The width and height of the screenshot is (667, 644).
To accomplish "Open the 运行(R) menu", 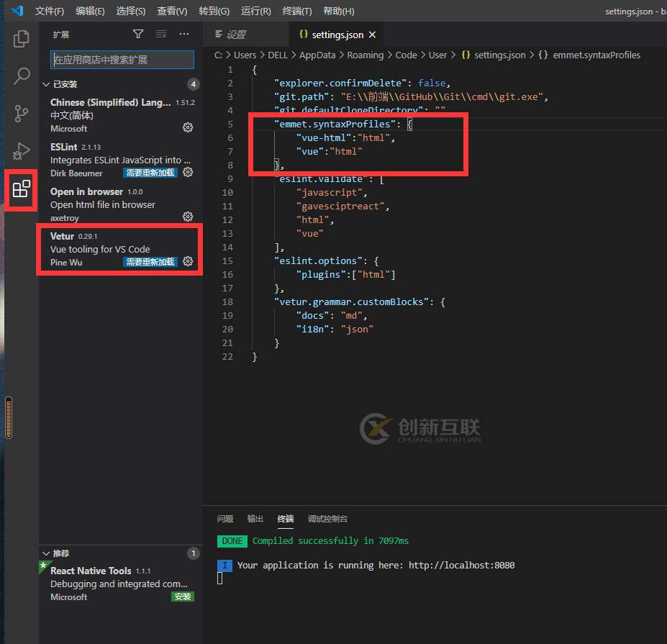I will tap(255, 11).
